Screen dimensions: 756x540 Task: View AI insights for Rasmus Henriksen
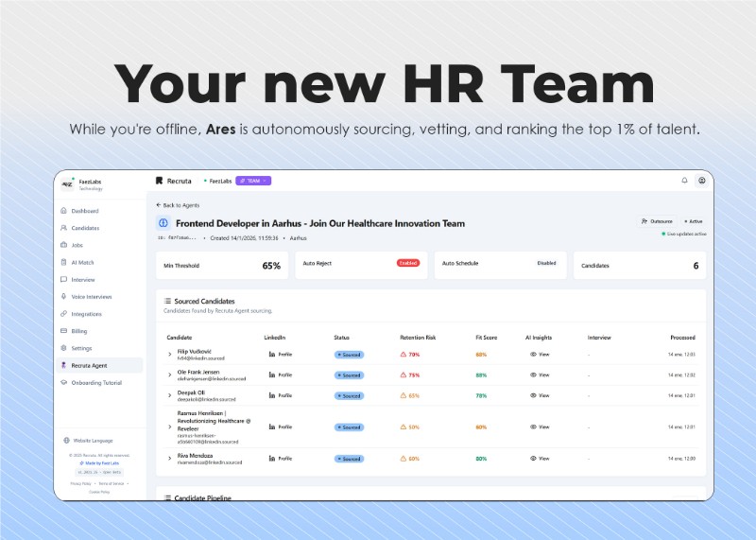(x=540, y=427)
